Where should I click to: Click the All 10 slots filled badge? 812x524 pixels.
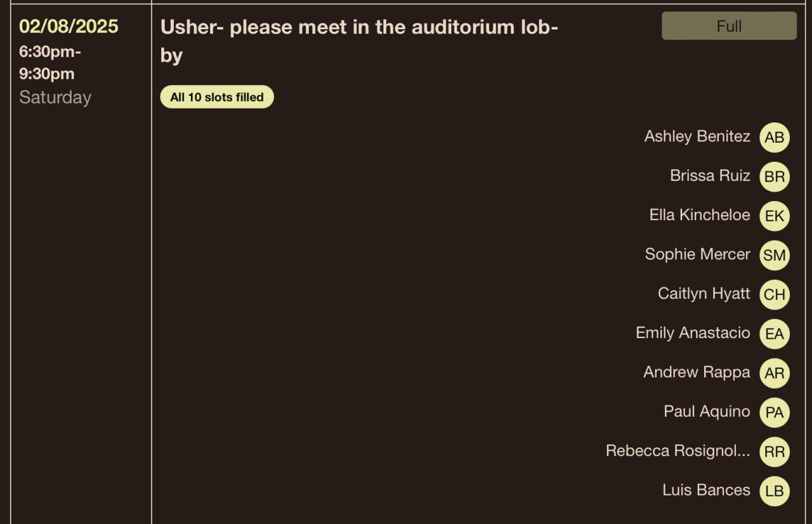[x=216, y=97]
